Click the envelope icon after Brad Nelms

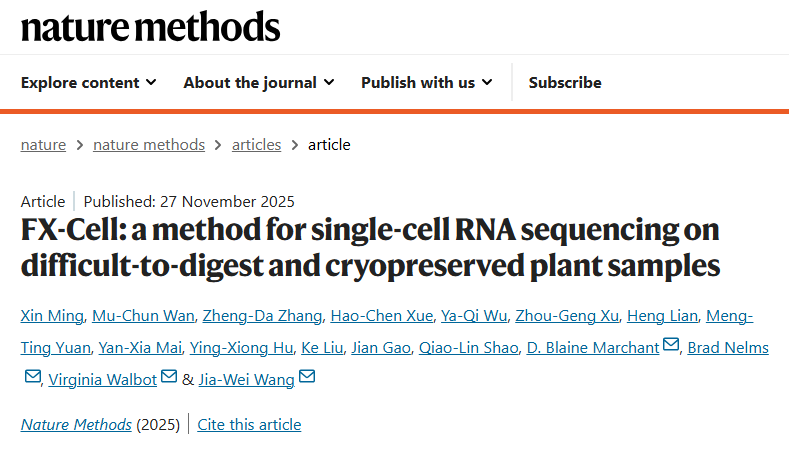pyautogui.click(x=32, y=376)
